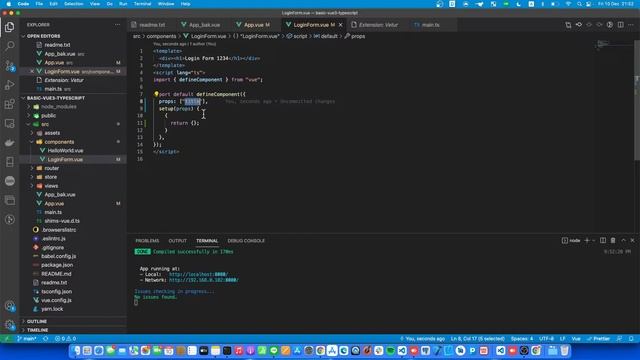Click UTF-8 encoding in status bar
The image size is (640, 360).
point(547,339)
